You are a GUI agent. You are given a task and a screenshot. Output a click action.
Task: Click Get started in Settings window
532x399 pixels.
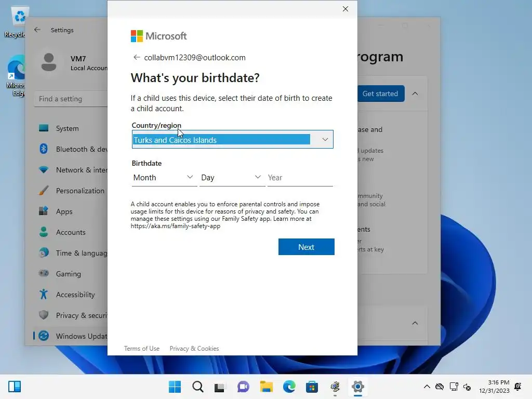coord(381,94)
